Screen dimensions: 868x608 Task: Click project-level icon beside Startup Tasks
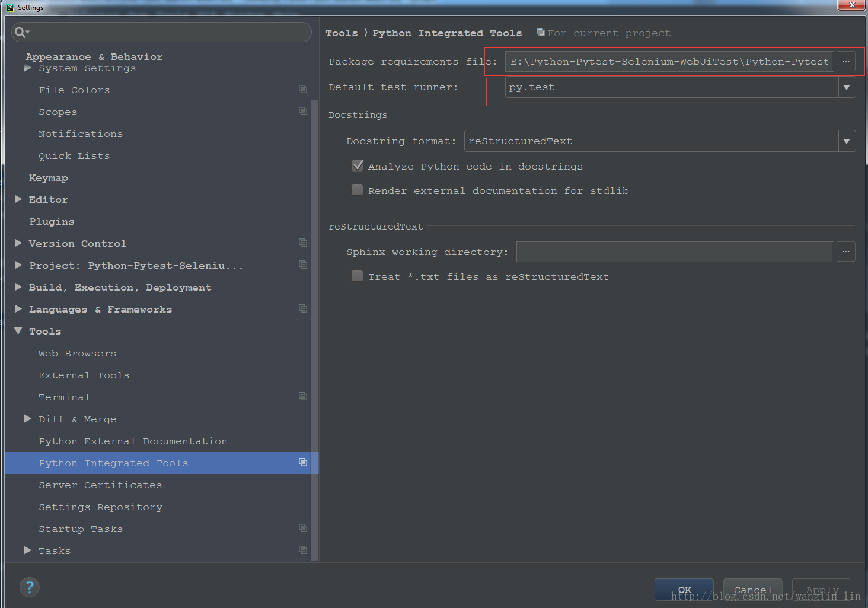(x=303, y=528)
